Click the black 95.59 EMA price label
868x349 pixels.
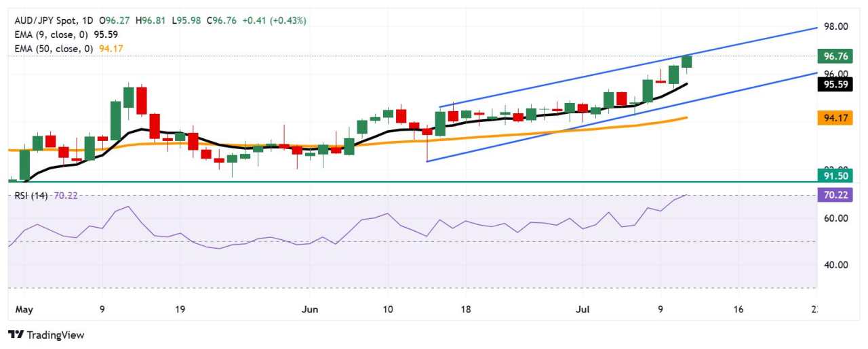pos(833,85)
